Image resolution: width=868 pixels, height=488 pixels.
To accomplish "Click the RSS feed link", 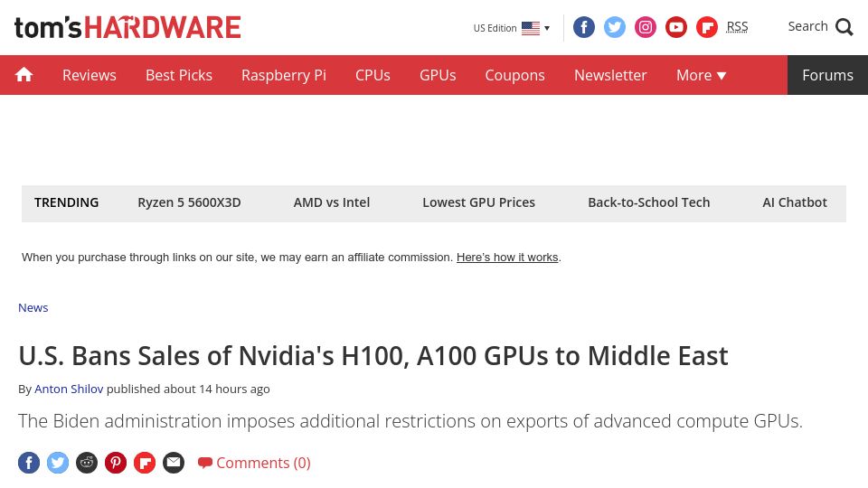I will click(x=737, y=26).
